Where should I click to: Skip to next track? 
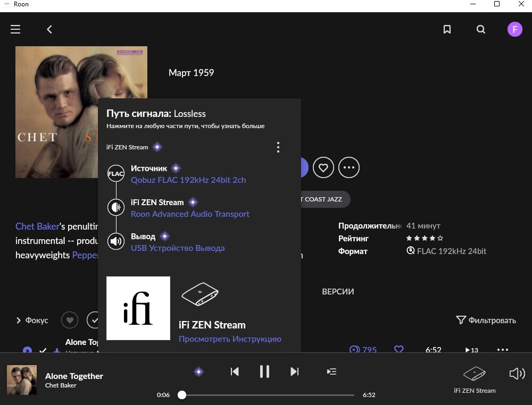(x=295, y=372)
